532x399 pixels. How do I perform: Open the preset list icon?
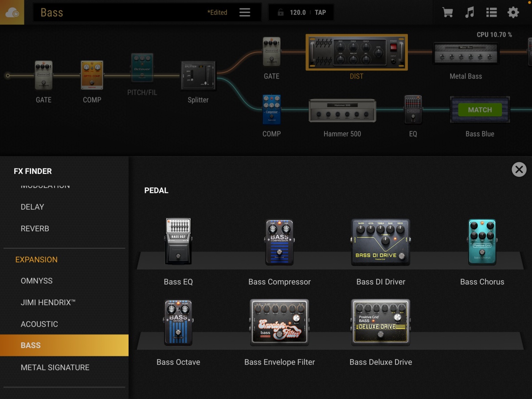click(491, 12)
